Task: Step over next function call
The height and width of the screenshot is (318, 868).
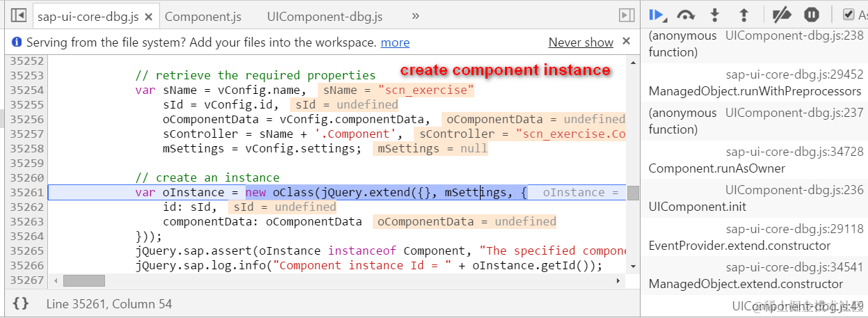Action: tap(686, 15)
